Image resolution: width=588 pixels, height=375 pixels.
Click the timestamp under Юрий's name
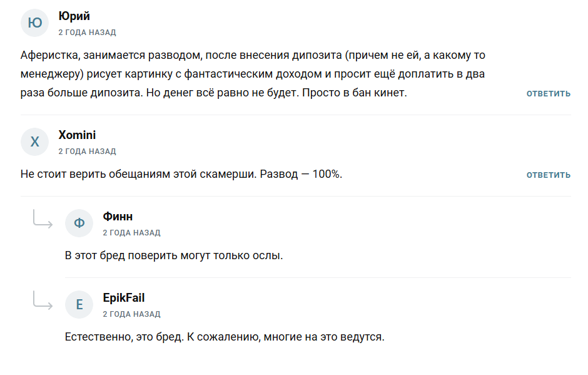pos(87,32)
